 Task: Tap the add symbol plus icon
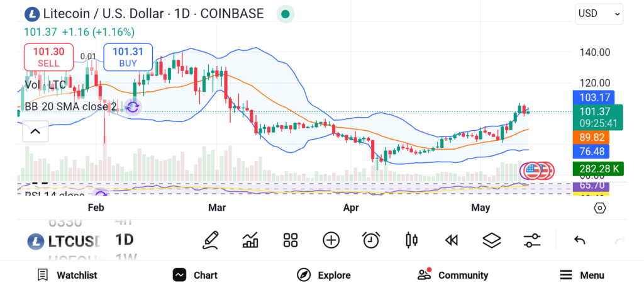coord(331,240)
